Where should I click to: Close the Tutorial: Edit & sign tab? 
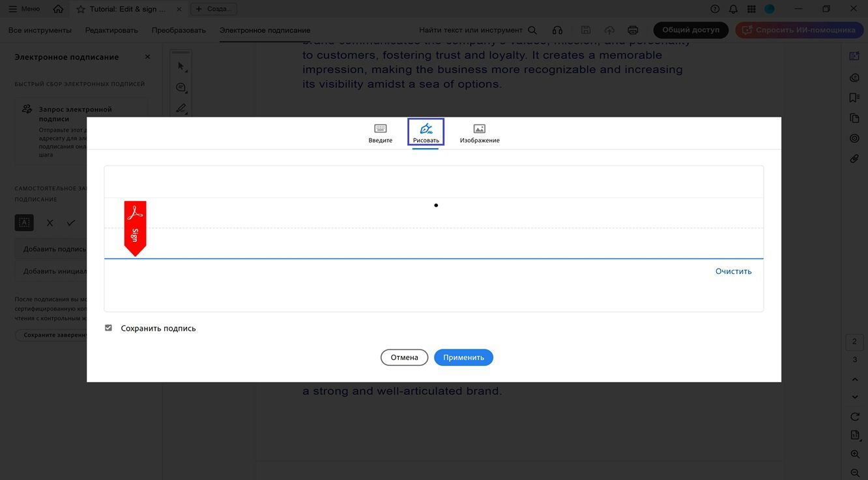[x=179, y=9]
